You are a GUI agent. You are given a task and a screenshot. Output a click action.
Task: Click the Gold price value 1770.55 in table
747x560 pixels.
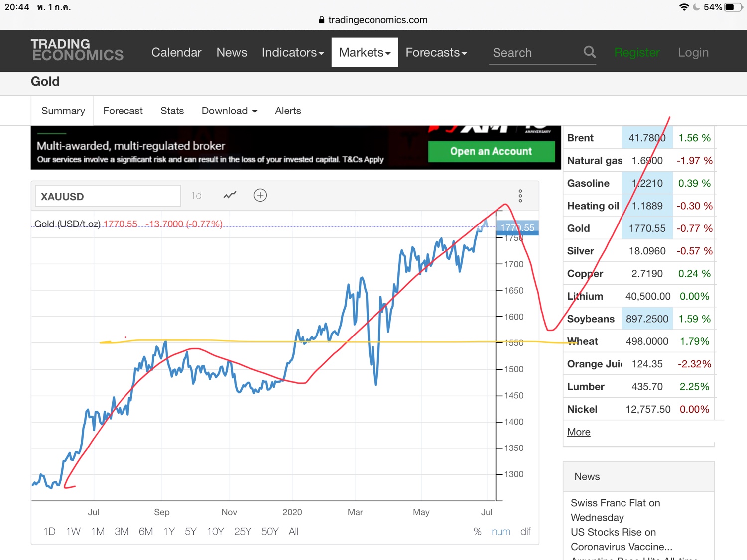pyautogui.click(x=647, y=228)
